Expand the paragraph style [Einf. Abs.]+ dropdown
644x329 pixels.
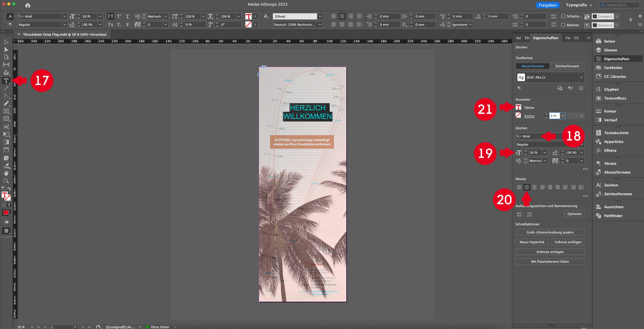click(x=581, y=77)
